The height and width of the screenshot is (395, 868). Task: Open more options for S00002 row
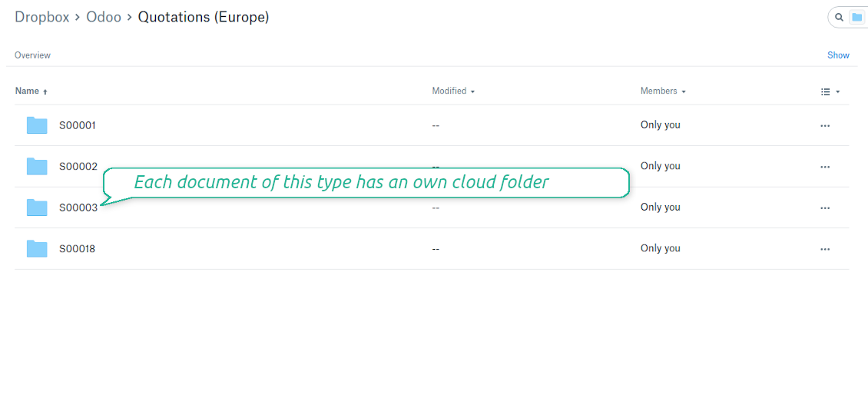[x=825, y=166]
